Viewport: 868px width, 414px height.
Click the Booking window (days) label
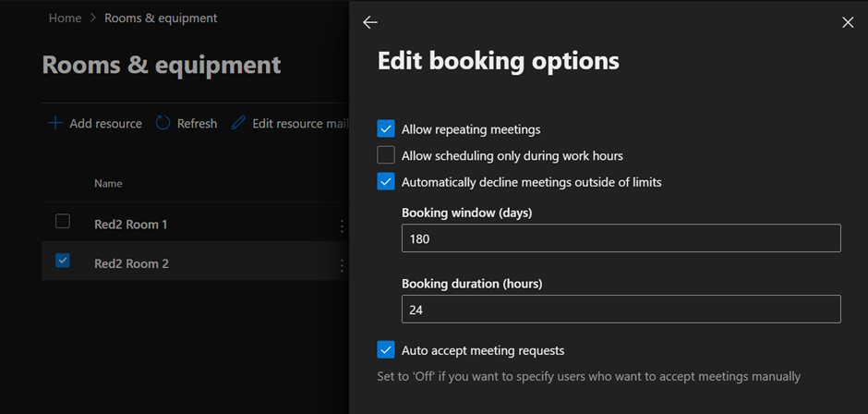[x=466, y=213]
